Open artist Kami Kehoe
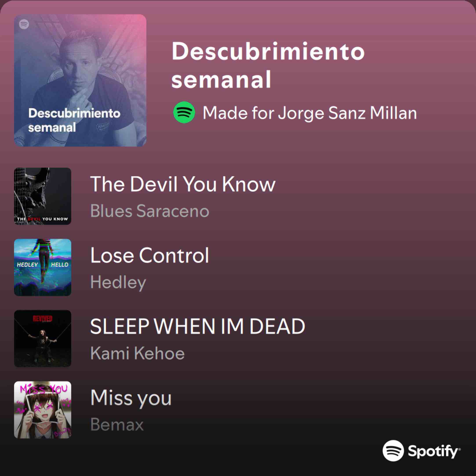Image resolution: width=476 pixels, height=476 pixels. (x=138, y=353)
